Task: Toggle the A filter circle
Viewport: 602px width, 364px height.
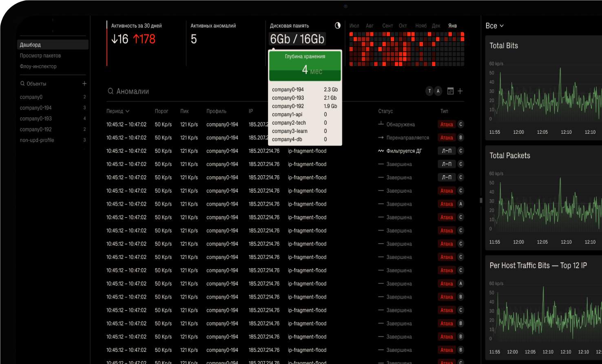Action: 438,91
